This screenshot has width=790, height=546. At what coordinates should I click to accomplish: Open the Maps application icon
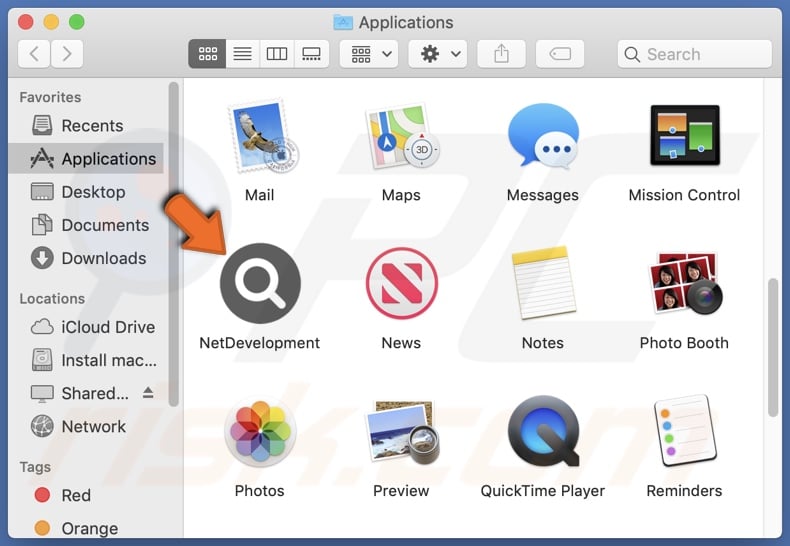coord(402,136)
